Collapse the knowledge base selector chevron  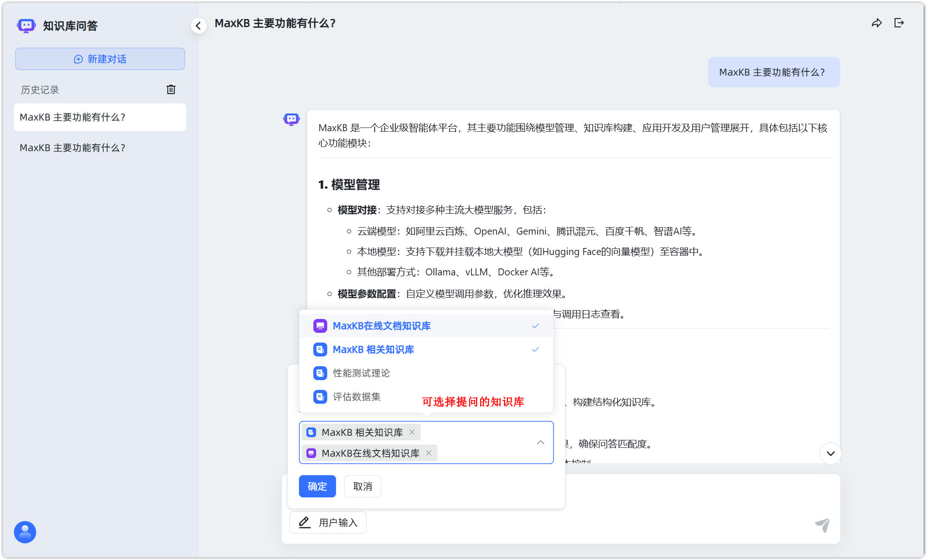tap(540, 443)
